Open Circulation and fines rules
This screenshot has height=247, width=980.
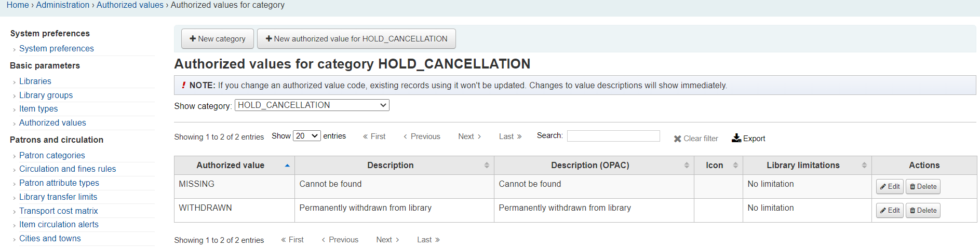click(x=68, y=169)
